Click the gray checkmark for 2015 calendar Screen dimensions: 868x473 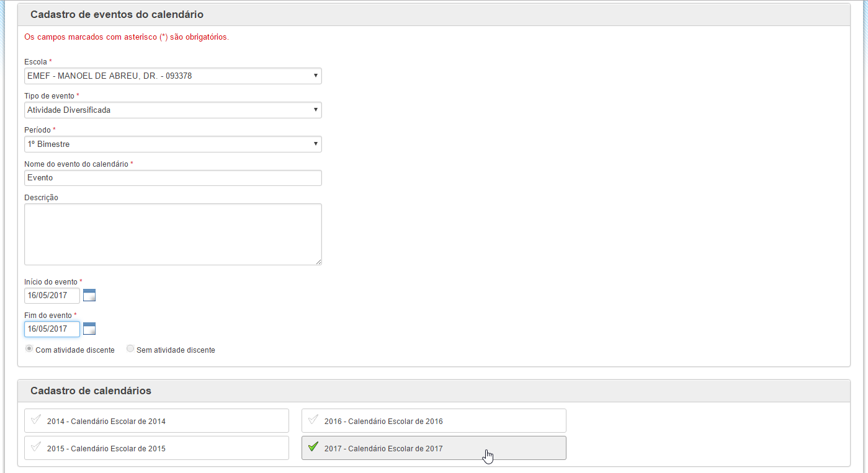35,446
